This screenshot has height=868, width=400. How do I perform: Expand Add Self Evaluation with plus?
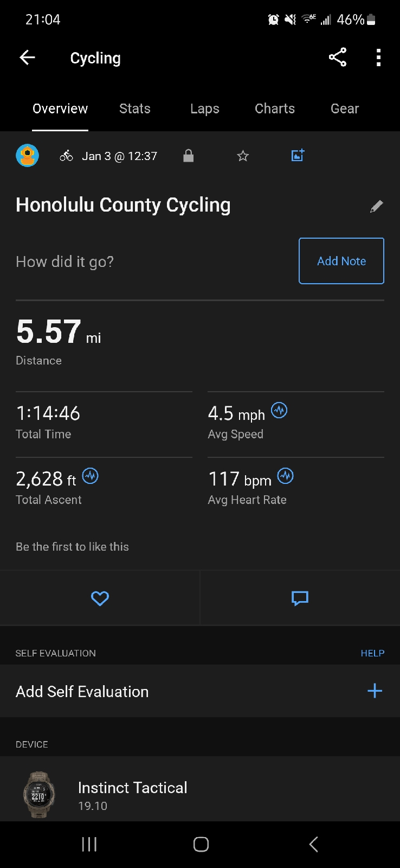pyautogui.click(x=375, y=691)
